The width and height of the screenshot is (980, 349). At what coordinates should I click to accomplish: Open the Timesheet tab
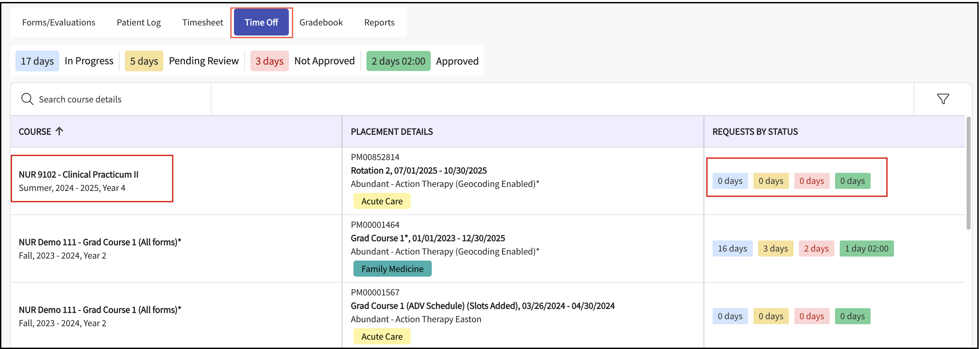202,22
